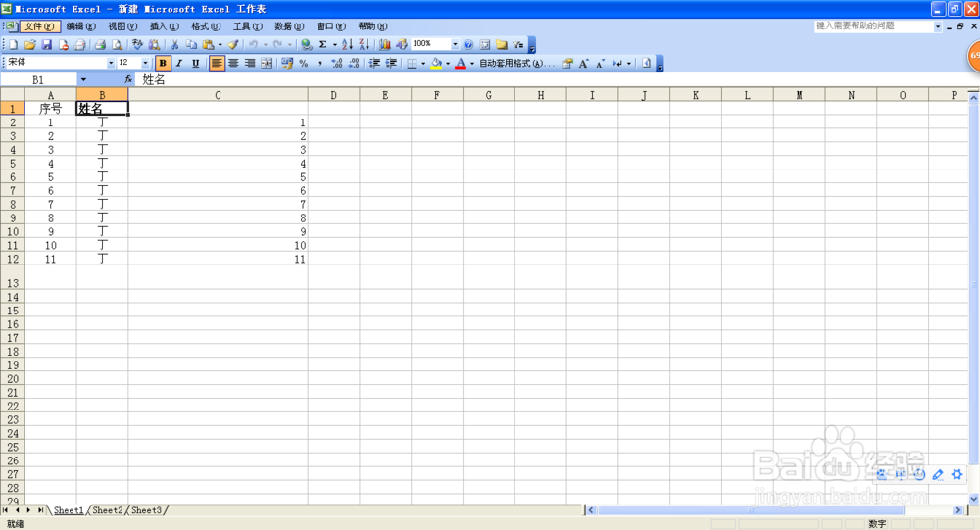
Task: Open the borders dropdown arrow
Action: tap(423, 63)
